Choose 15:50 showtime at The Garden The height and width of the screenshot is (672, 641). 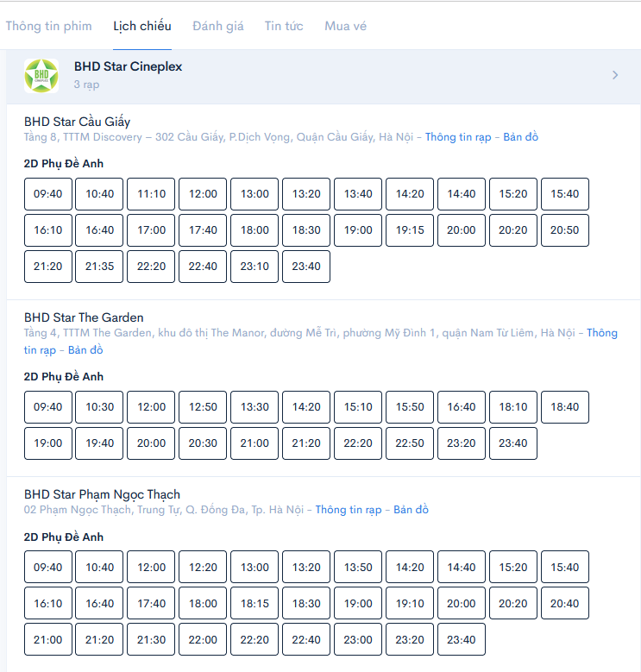point(410,406)
